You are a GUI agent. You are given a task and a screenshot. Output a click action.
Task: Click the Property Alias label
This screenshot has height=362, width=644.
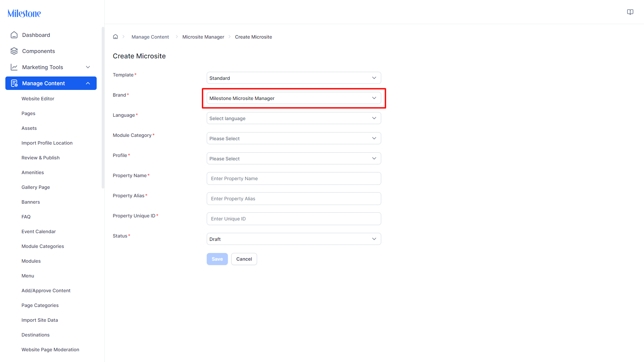[x=129, y=196]
